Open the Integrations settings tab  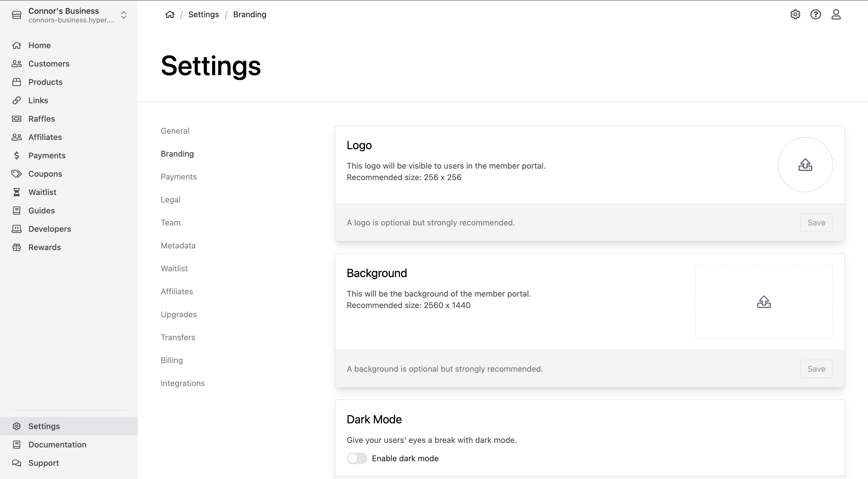pyautogui.click(x=183, y=383)
